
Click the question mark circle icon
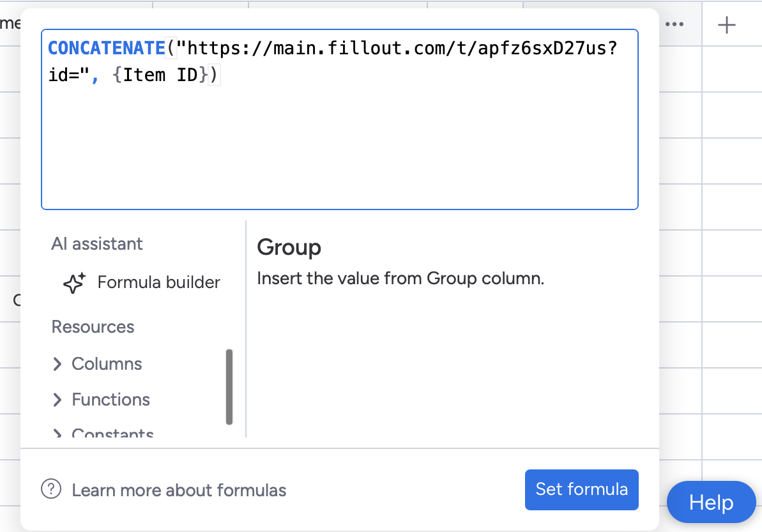(52, 489)
